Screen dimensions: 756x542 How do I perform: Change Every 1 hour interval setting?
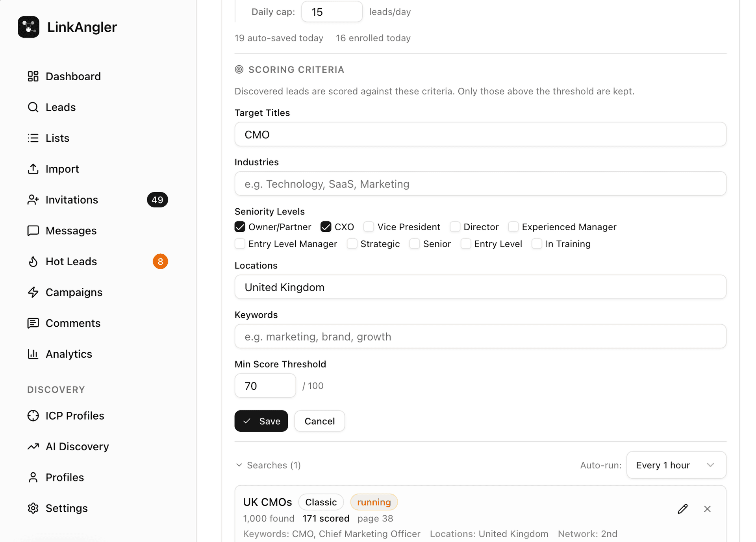[676, 465]
